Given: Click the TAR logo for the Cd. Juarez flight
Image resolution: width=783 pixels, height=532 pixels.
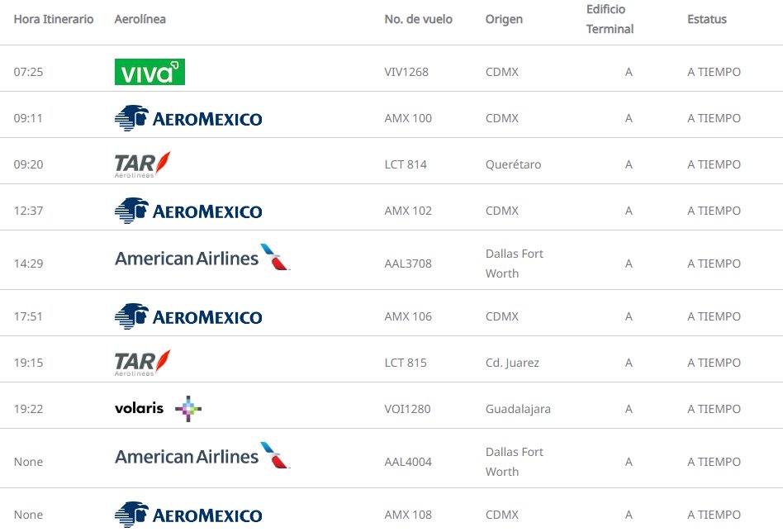Looking at the screenshot, I should click(143, 363).
